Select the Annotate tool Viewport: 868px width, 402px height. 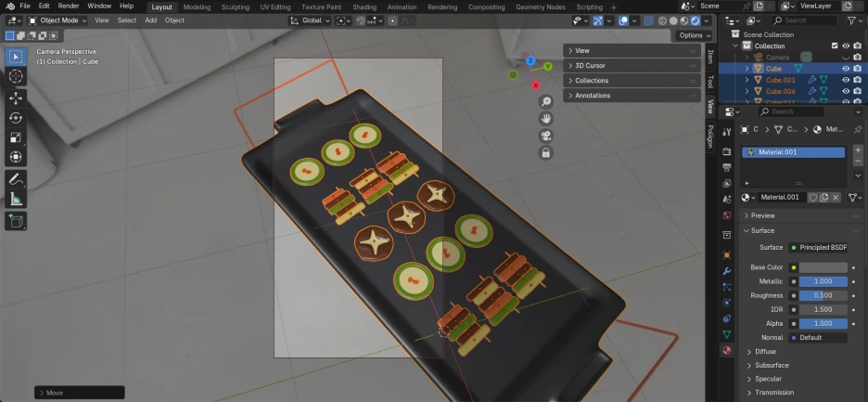point(16,180)
